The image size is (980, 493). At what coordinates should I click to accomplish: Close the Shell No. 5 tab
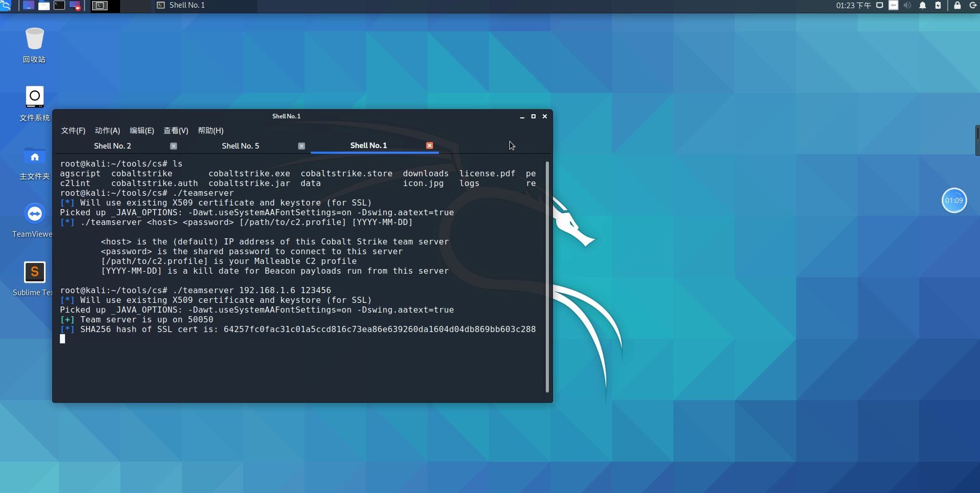tap(302, 146)
